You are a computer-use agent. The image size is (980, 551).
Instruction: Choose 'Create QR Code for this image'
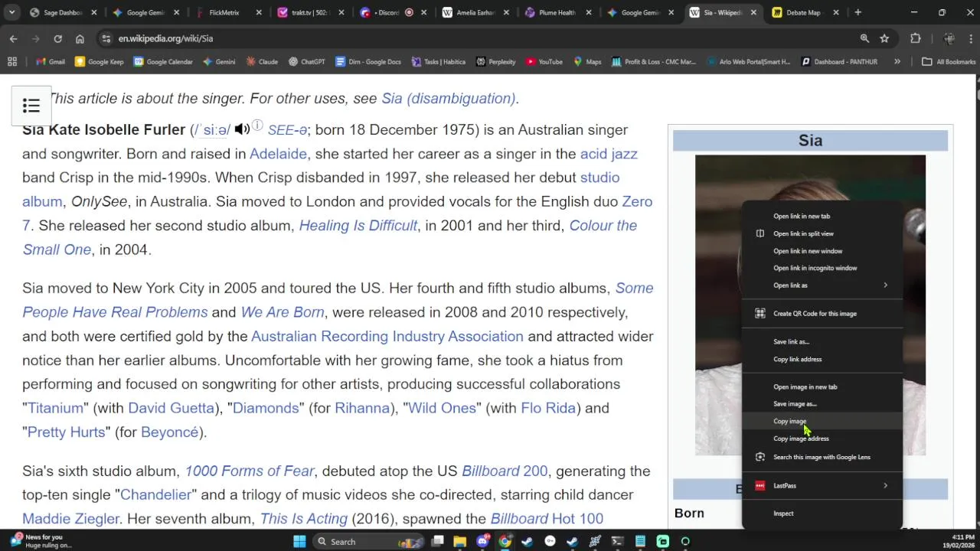[822, 314]
